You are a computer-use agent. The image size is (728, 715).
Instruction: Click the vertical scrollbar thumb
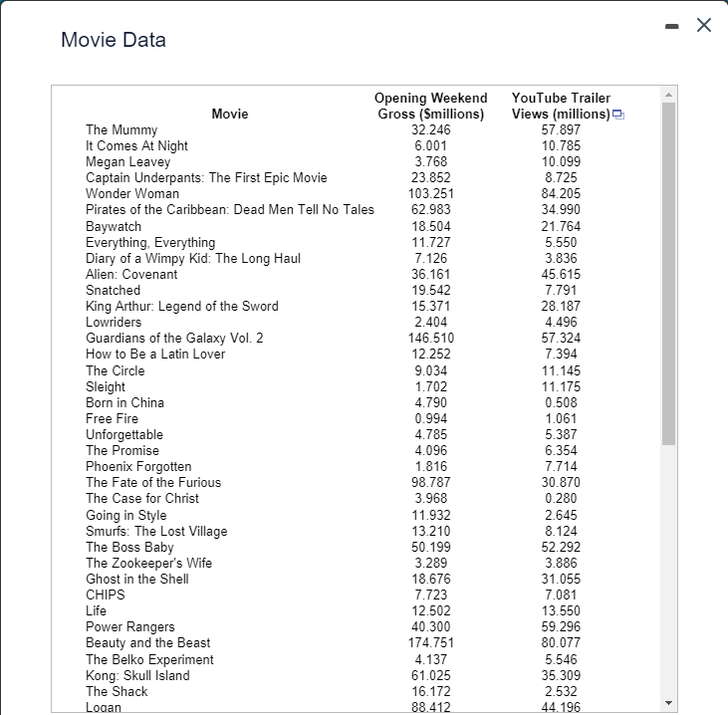(x=668, y=274)
